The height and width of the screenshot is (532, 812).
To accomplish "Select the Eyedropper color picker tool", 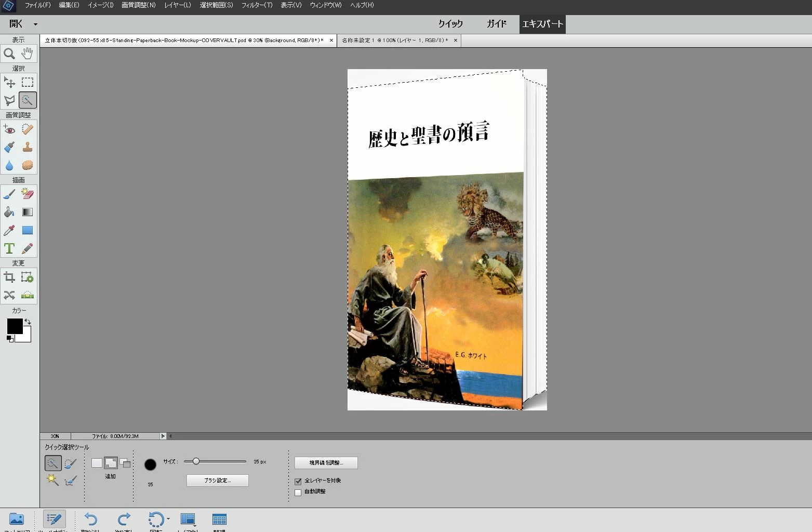I will [x=9, y=230].
